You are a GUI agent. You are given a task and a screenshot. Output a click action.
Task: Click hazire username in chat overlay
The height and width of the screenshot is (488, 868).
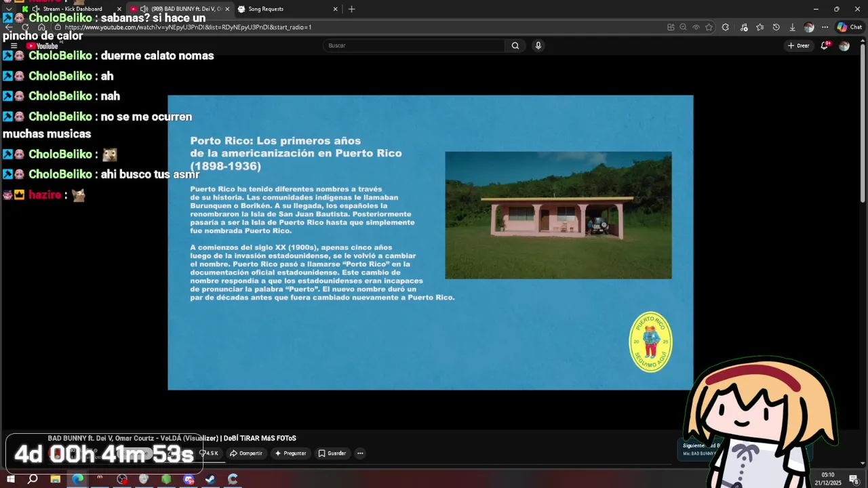click(45, 195)
